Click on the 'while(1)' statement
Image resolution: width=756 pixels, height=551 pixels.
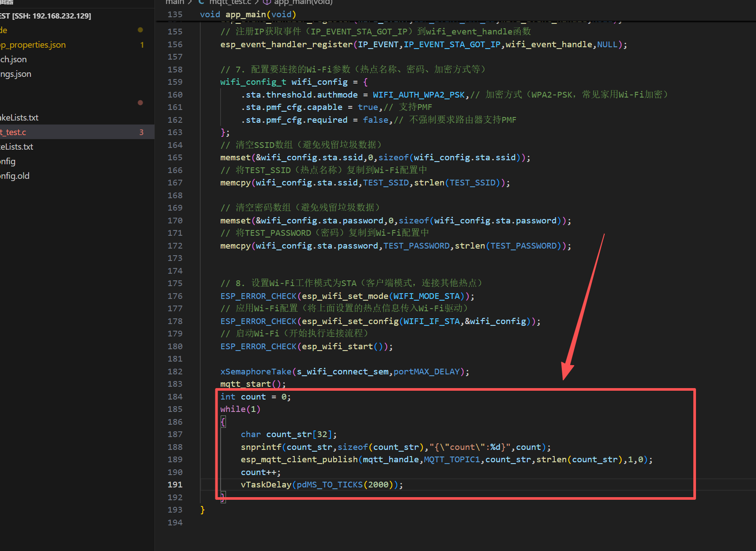[241, 409]
